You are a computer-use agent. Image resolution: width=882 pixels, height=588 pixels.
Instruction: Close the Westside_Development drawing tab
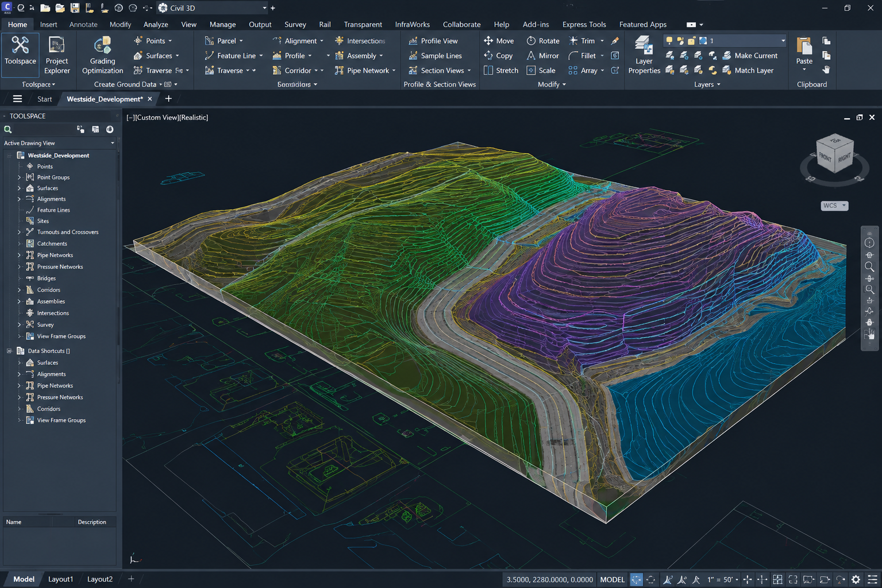point(150,99)
